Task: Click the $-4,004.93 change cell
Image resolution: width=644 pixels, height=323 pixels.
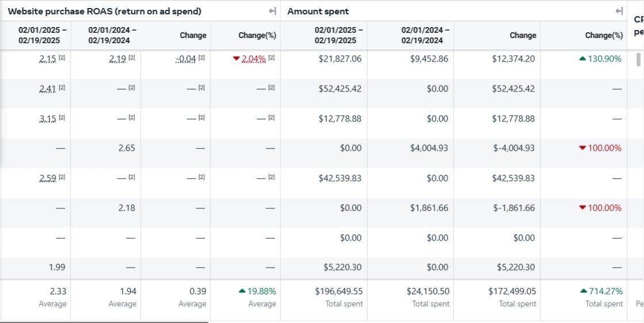Action: point(514,148)
